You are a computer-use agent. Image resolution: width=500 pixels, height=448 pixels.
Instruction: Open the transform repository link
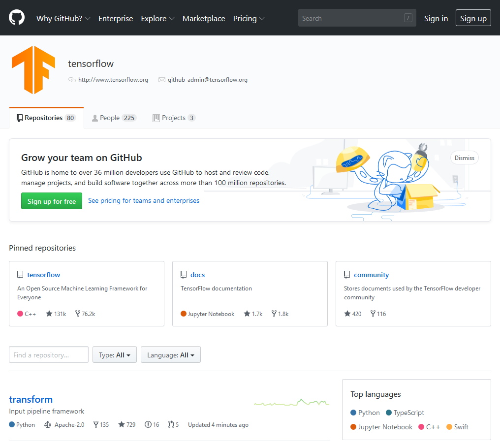point(31,399)
